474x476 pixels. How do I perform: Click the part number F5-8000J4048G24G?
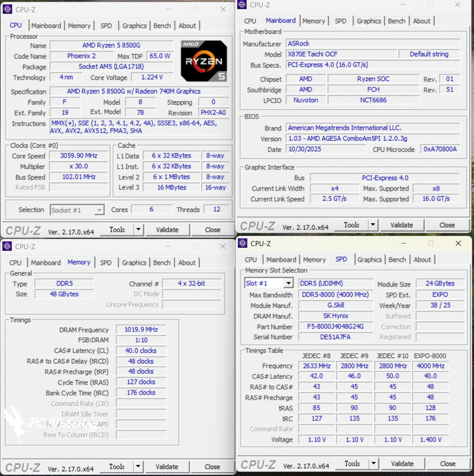coord(335,327)
